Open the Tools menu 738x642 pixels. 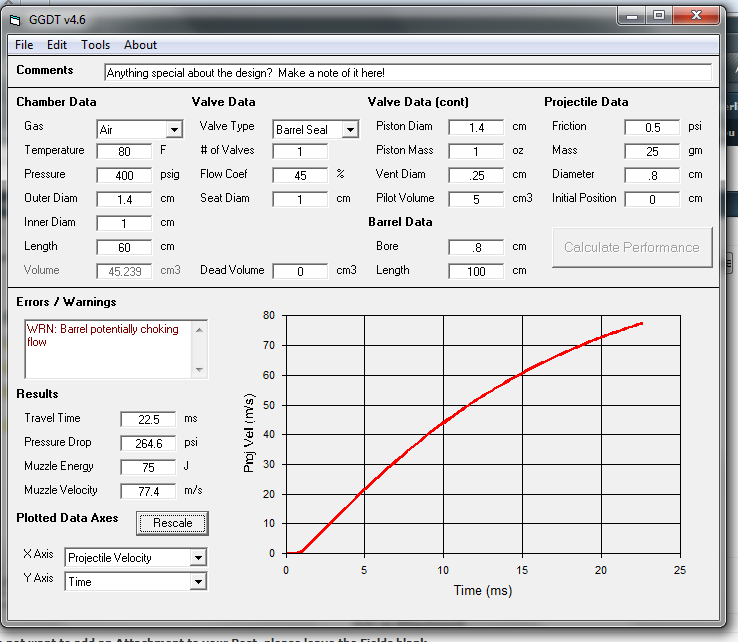(96, 45)
